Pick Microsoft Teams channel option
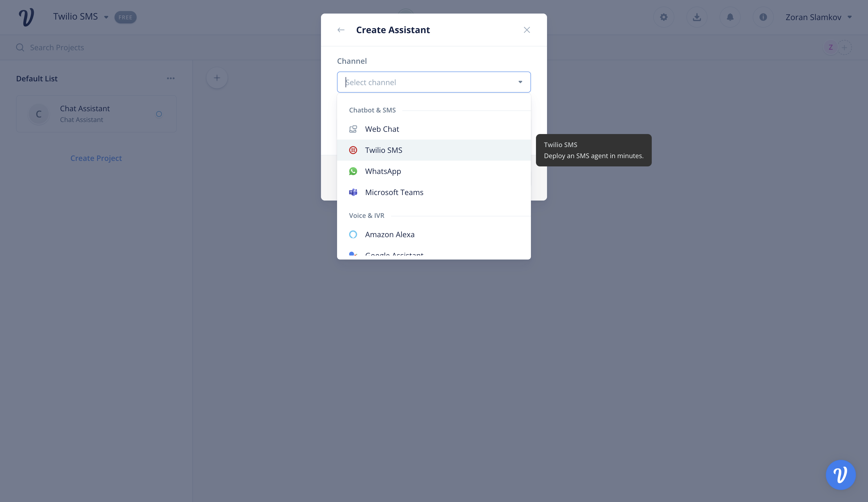The height and width of the screenshot is (502, 868). coord(394,193)
